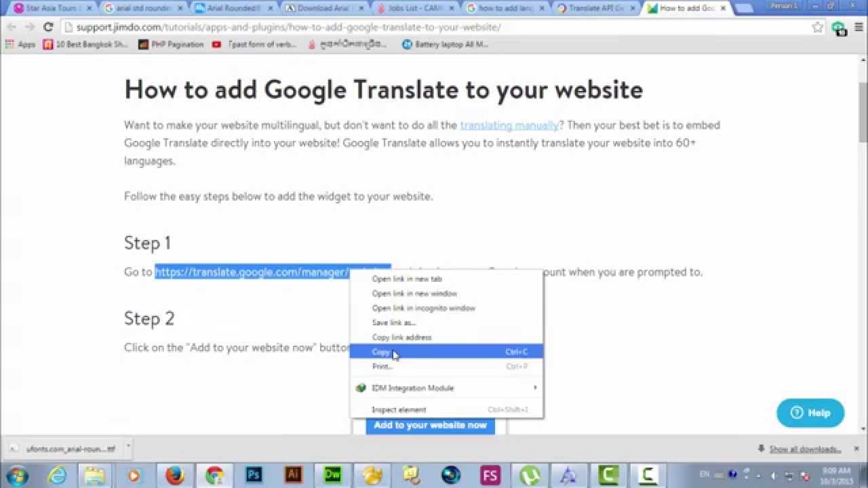Switch to the 'how to add lang' tab

[x=506, y=8]
